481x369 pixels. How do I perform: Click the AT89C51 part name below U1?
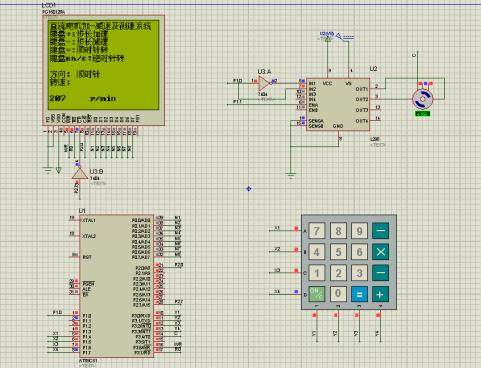pos(88,361)
